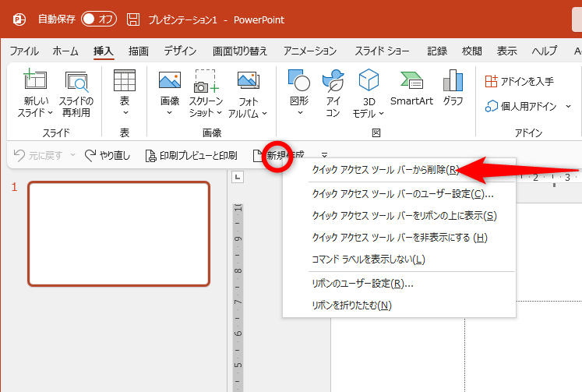Click the ruler tab selector box
This screenshot has width=582, height=392.
[x=238, y=177]
